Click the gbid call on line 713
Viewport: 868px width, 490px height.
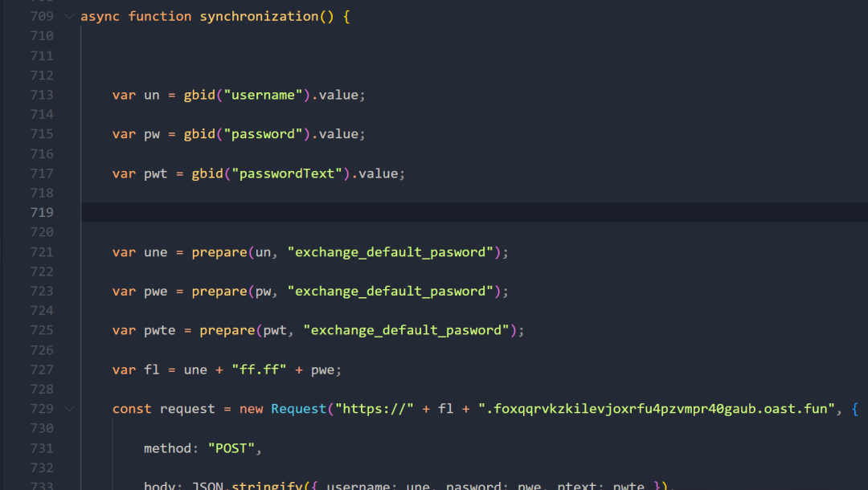click(x=199, y=95)
